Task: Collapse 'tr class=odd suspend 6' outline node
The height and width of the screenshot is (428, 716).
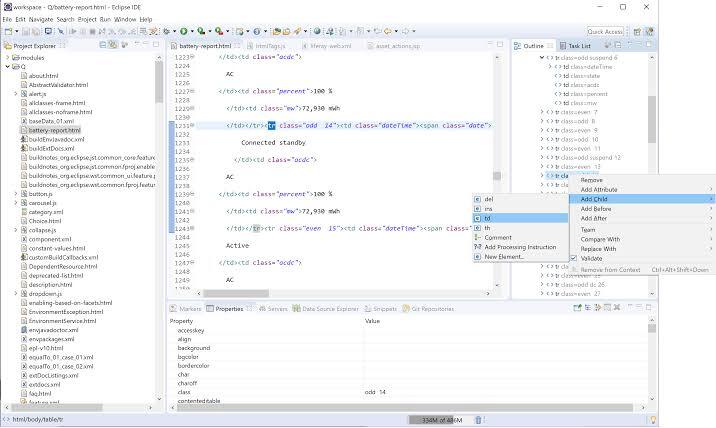Action: (x=542, y=58)
